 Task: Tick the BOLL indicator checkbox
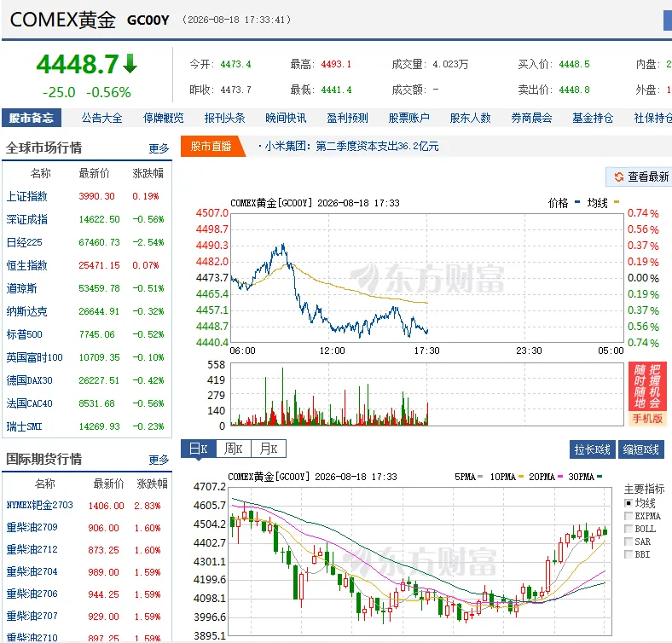click(629, 529)
